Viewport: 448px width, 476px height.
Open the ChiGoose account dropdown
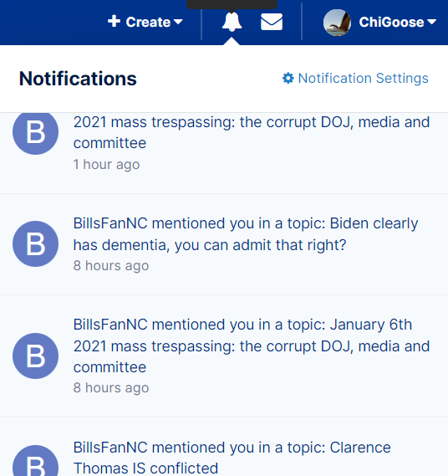click(379, 22)
